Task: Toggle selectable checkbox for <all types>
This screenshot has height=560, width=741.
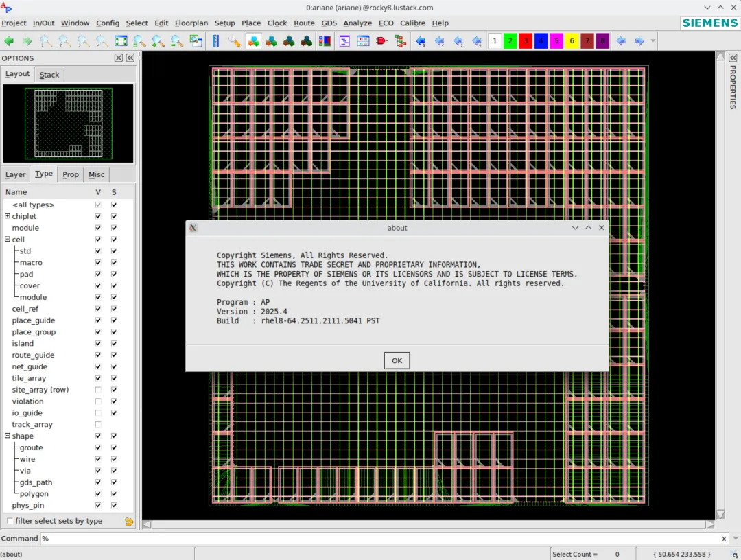Action: point(114,205)
